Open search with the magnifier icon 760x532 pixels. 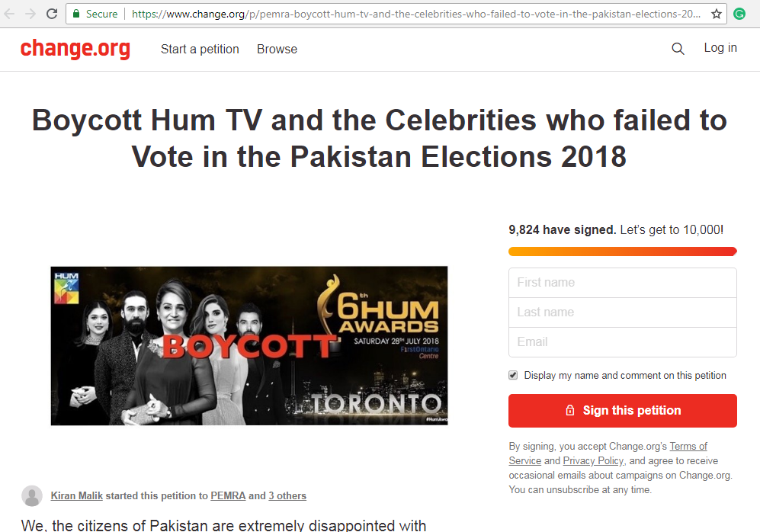(x=678, y=49)
